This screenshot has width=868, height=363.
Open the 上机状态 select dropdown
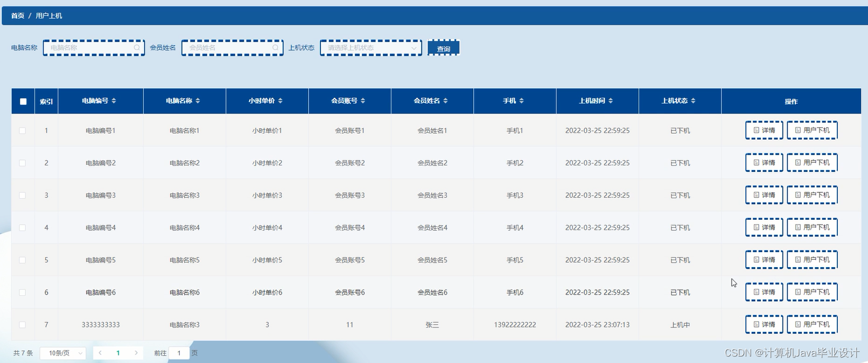371,48
